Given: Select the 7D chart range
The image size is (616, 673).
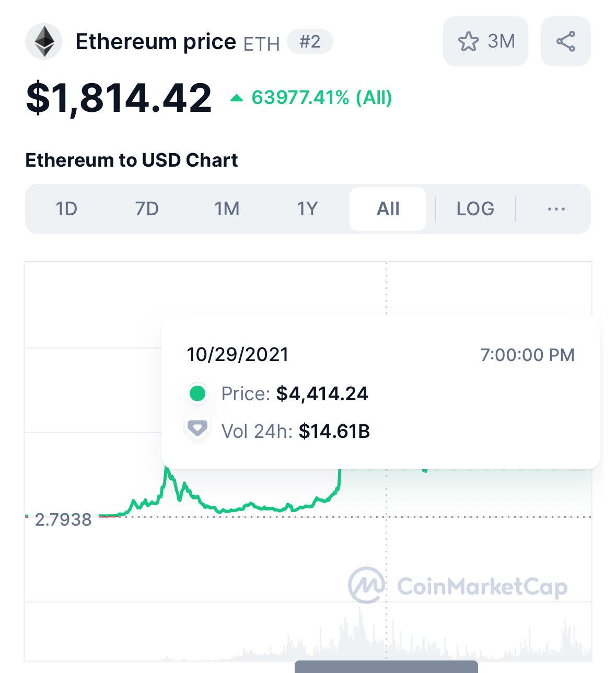Looking at the screenshot, I should (147, 209).
